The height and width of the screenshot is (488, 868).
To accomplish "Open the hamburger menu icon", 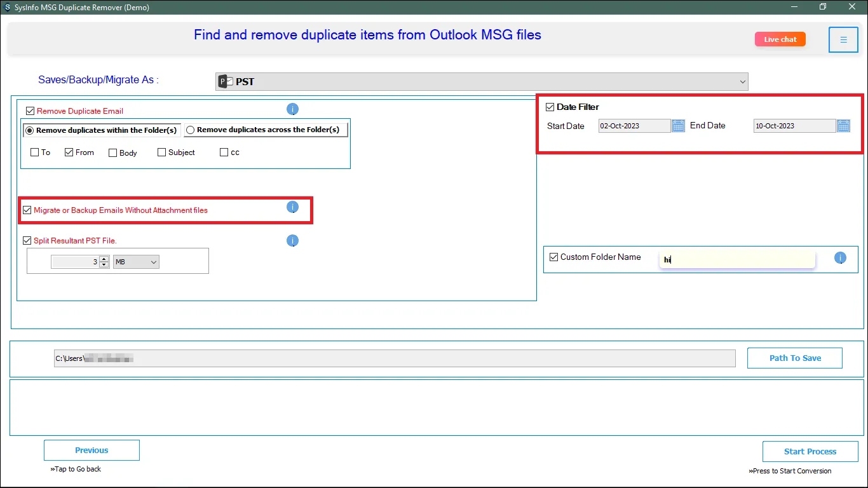I will (843, 40).
